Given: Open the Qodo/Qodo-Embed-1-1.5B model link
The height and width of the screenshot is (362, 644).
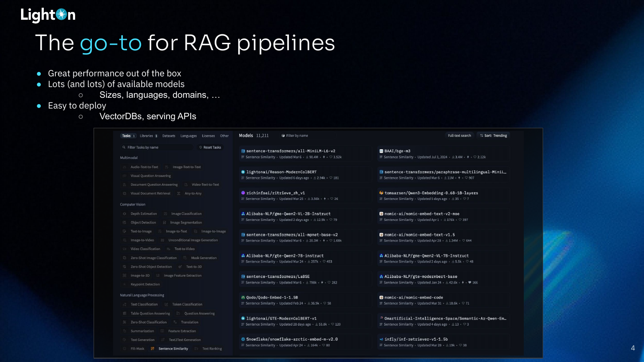Looking at the screenshot, I should (x=272, y=297).
